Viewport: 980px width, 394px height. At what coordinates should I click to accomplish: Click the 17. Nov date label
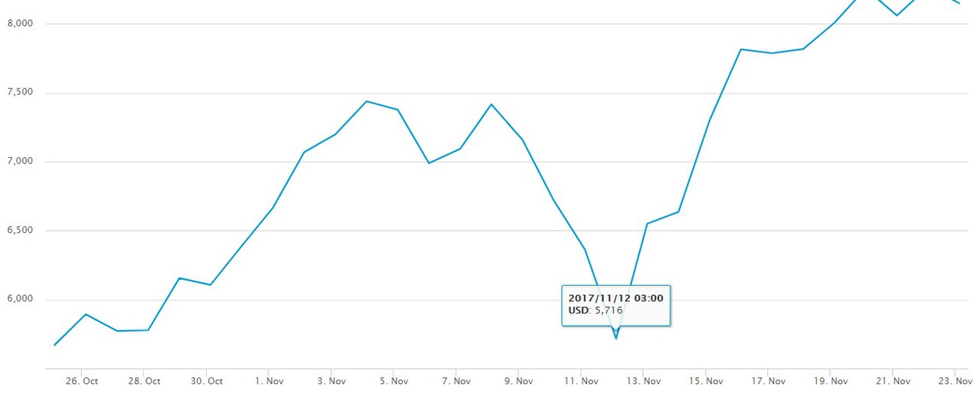pyautogui.click(x=768, y=381)
